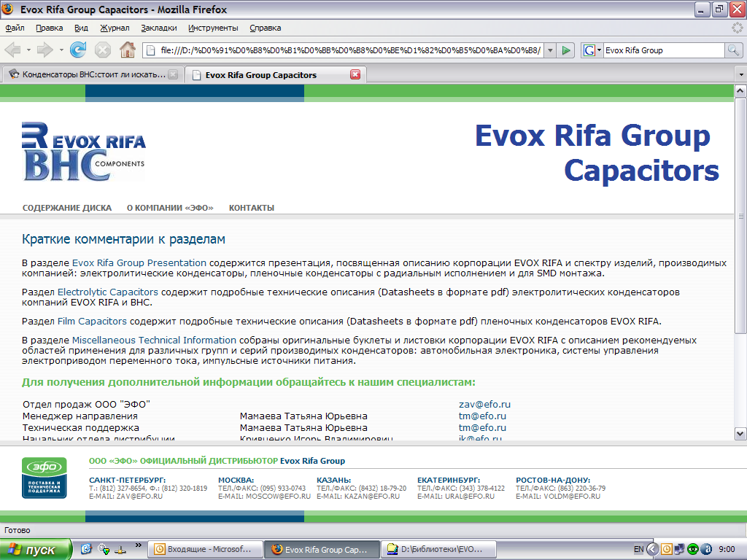Click the search box containing Evox Rifa Group
747x560 pixels.
tap(664, 50)
